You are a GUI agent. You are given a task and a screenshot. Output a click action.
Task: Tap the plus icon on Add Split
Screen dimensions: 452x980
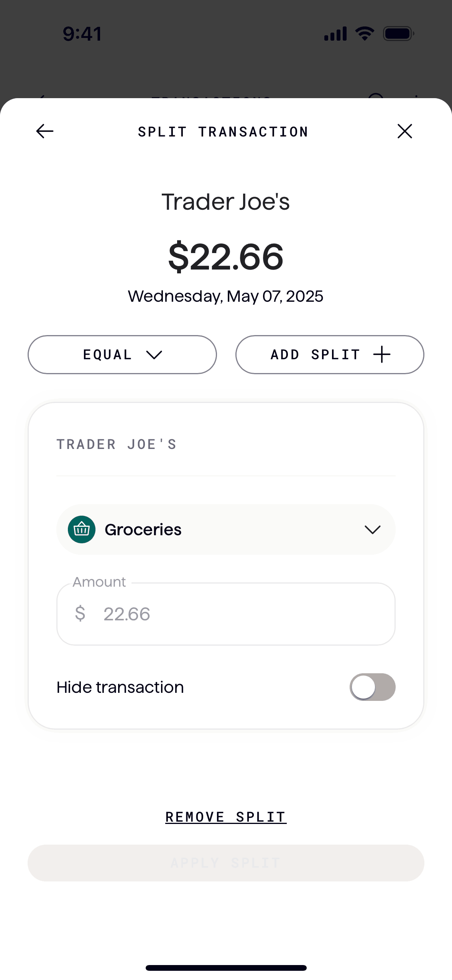pyautogui.click(x=382, y=354)
